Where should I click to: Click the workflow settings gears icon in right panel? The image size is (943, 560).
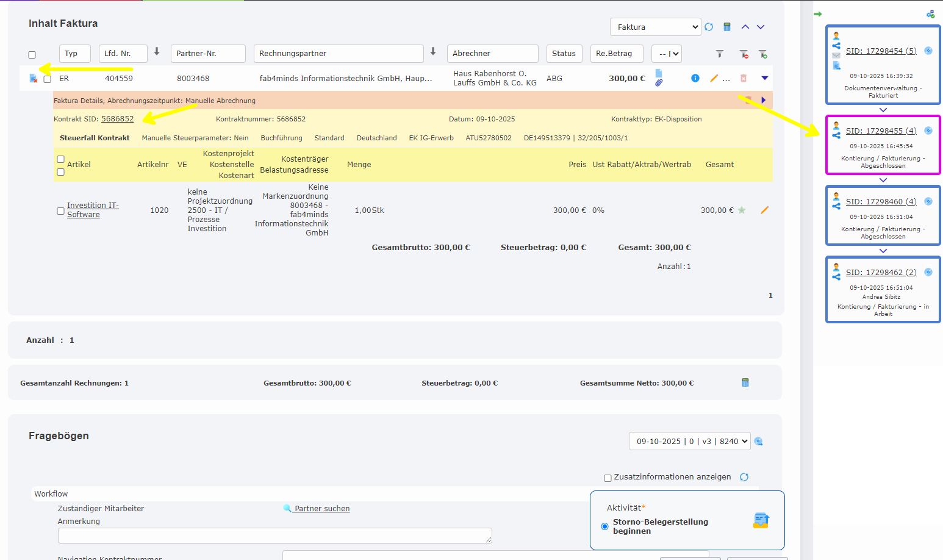[930, 14]
